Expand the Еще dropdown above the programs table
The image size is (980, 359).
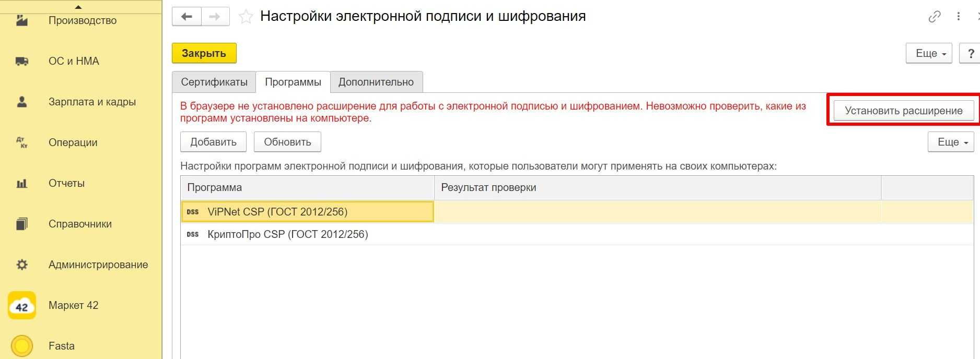951,142
